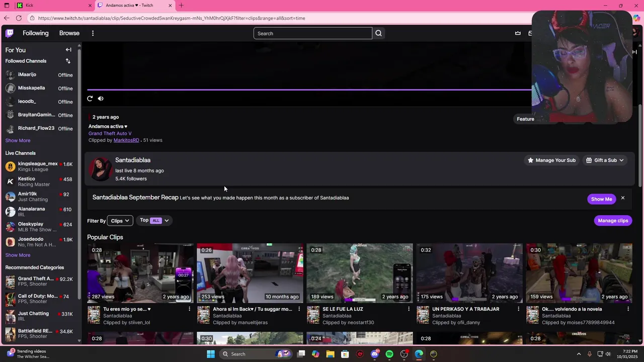Click the Twitch search input field
The height and width of the screenshot is (362, 644).
(313, 33)
